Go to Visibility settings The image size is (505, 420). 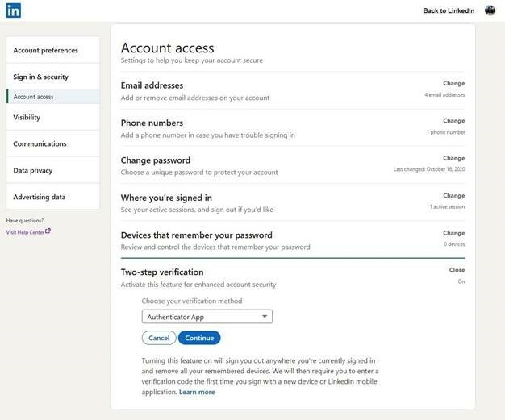click(27, 117)
